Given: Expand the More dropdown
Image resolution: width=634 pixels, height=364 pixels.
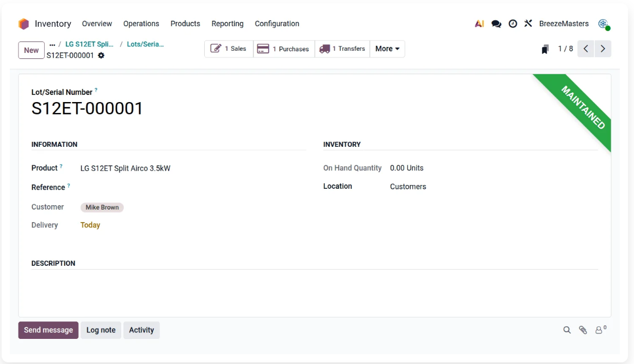Looking at the screenshot, I should [387, 49].
